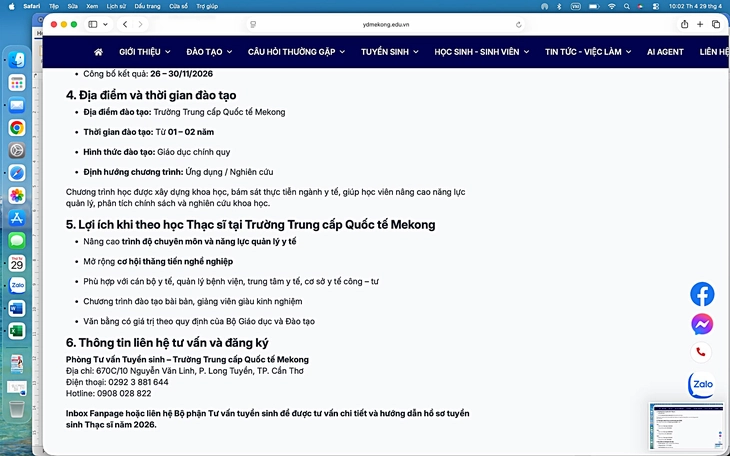This screenshot has width=730, height=456.
Task: Open Mail from the Dock
Action: tap(17, 105)
